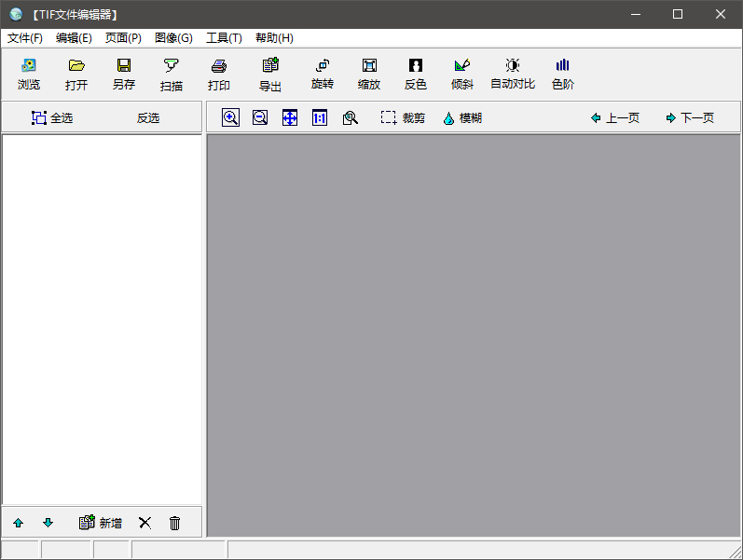This screenshot has width=743, height=560.
Task: Open a file with the 打开 icon
Action: click(x=76, y=74)
